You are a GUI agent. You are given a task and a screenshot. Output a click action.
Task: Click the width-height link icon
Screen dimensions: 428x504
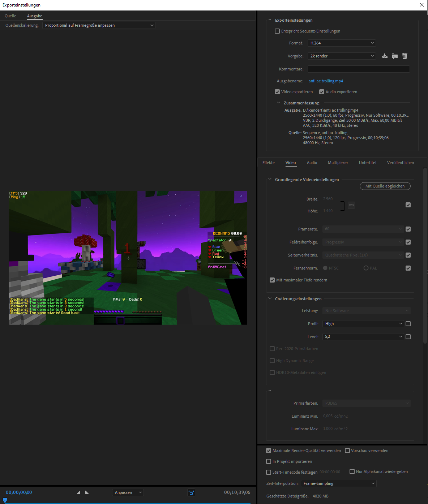tap(351, 205)
